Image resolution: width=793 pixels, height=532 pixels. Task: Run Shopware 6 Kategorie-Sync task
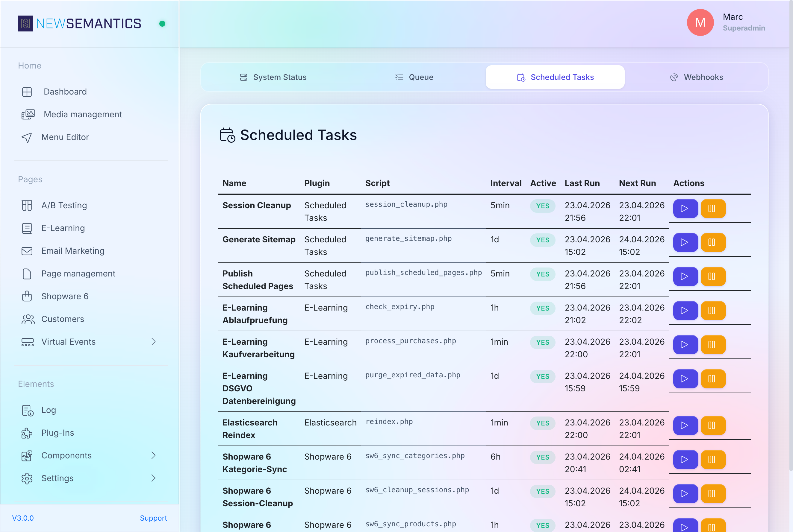(685, 460)
